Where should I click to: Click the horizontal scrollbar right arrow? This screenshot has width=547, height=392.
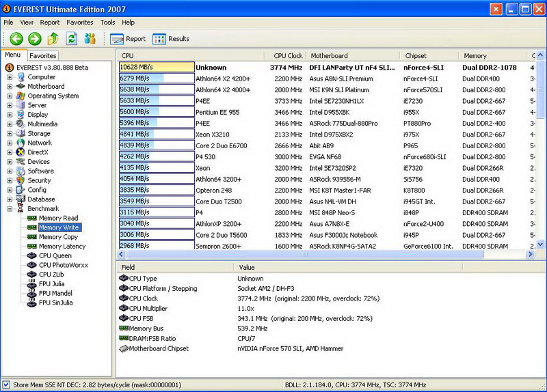click(x=531, y=254)
